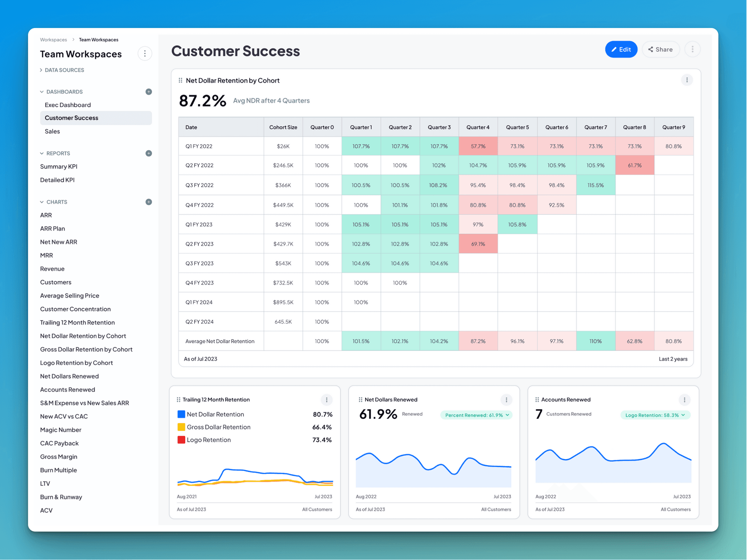Collapse the REPORTS section
The width and height of the screenshot is (747, 560).
coord(41,153)
